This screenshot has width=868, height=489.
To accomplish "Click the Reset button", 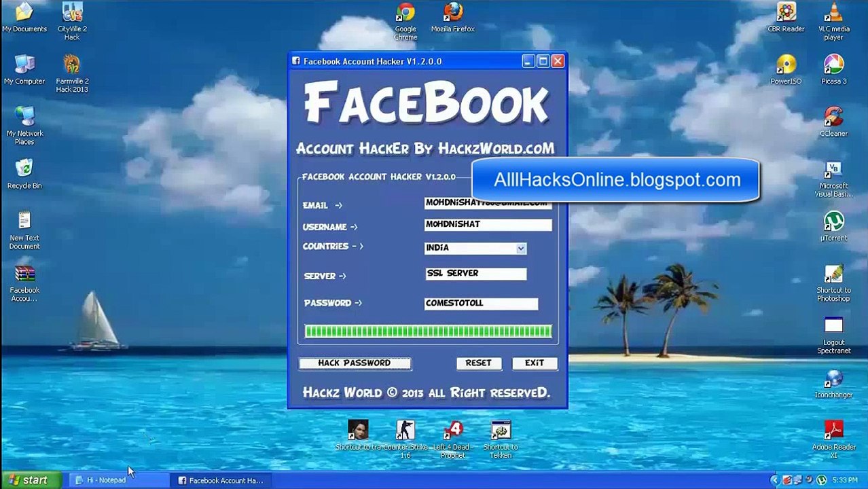I will click(478, 363).
